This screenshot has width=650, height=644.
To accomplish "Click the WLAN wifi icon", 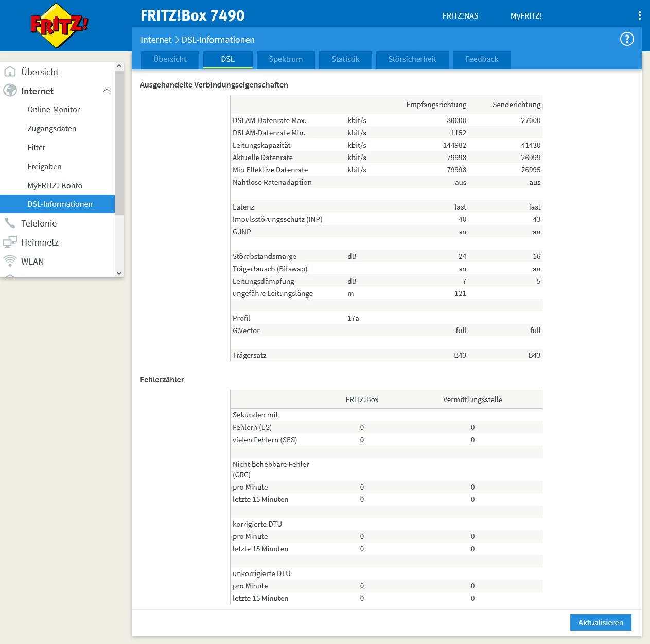I will pos(10,261).
